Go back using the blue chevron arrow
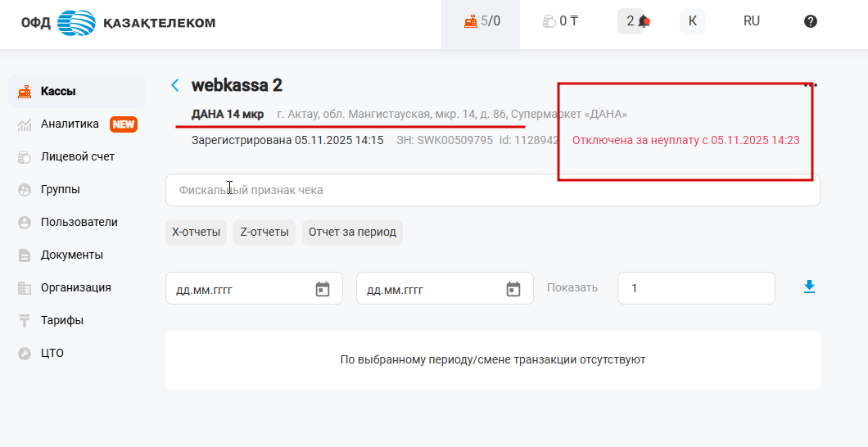 pyautogui.click(x=175, y=85)
